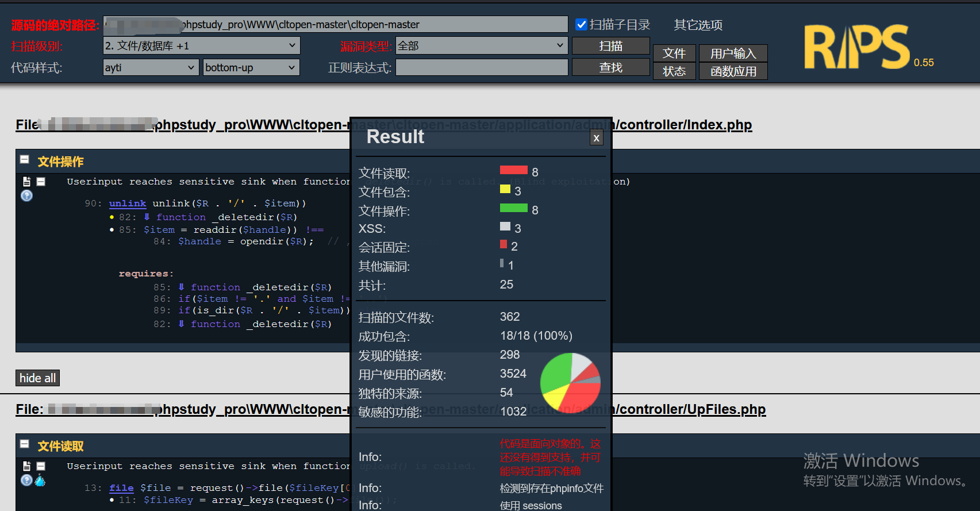Screen dimensions: 980x511
Task: Click the exploit creator icon in 文件读取
Action: (x=40, y=480)
